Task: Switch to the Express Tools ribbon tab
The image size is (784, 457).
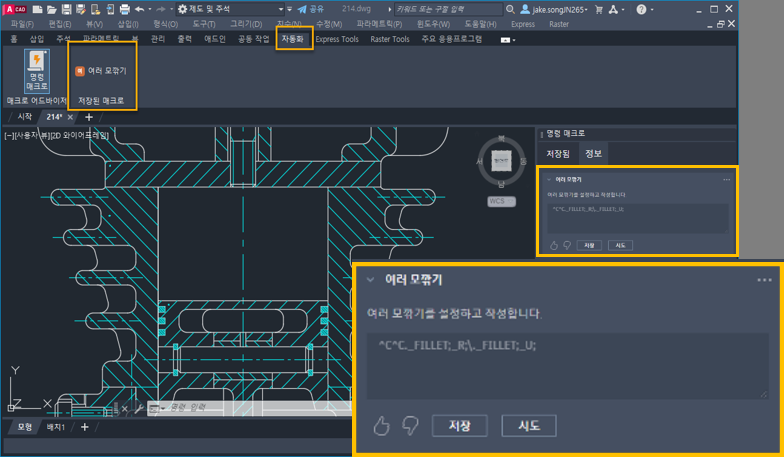Action: [x=337, y=39]
